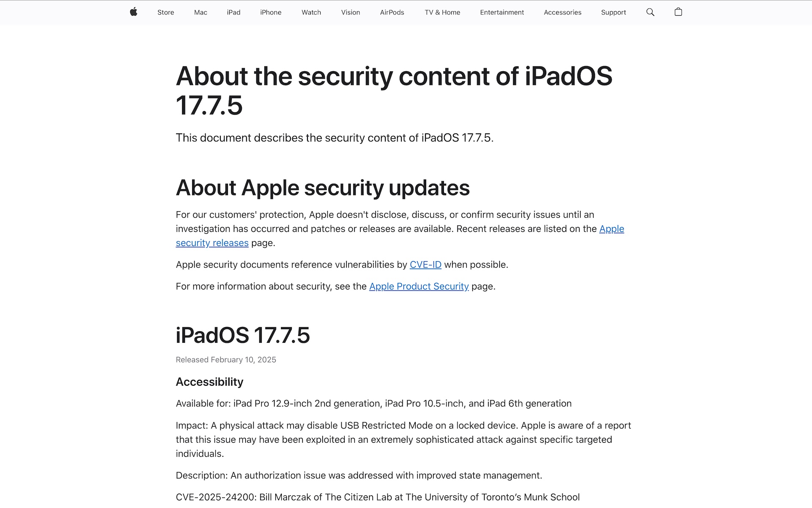Screen dimensions: 812x508
Task: Go to the iPad nav item
Action: click(x=233, y=13)
